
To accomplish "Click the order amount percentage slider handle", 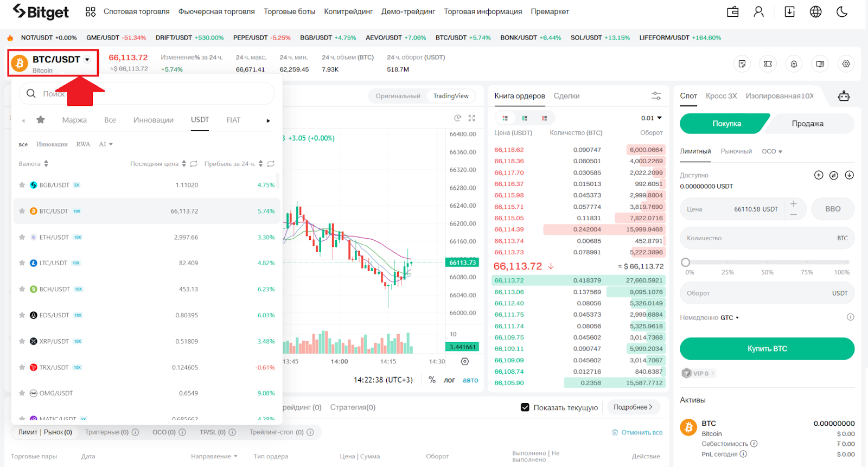I will click(686, 263).
